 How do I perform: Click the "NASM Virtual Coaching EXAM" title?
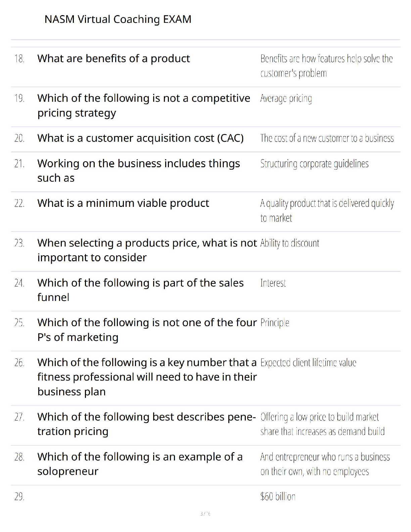[118, 19]
